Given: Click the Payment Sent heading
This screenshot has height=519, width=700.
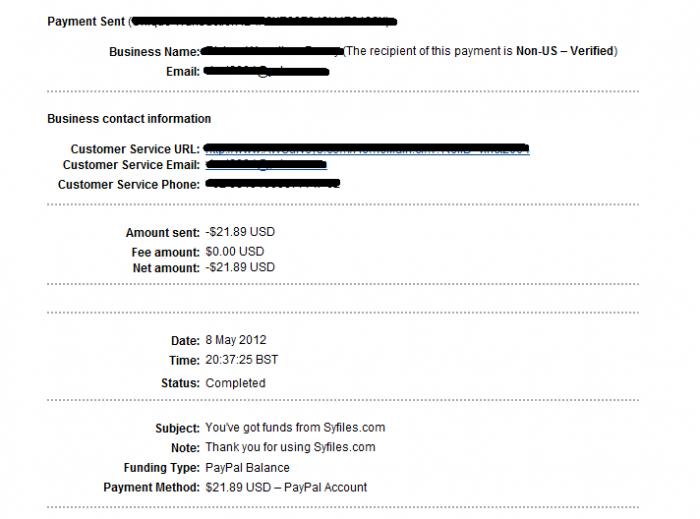Looking at the screenshot, I should [x=84, y=21].
